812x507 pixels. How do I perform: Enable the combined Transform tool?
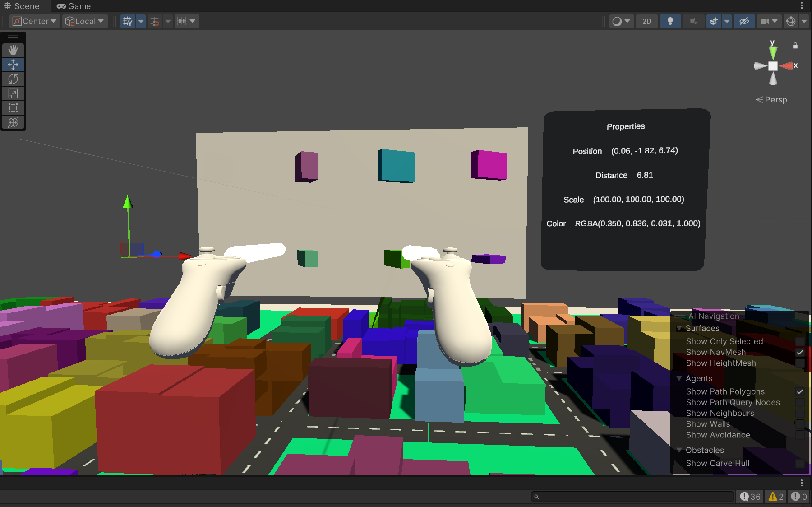click(13, 122)
